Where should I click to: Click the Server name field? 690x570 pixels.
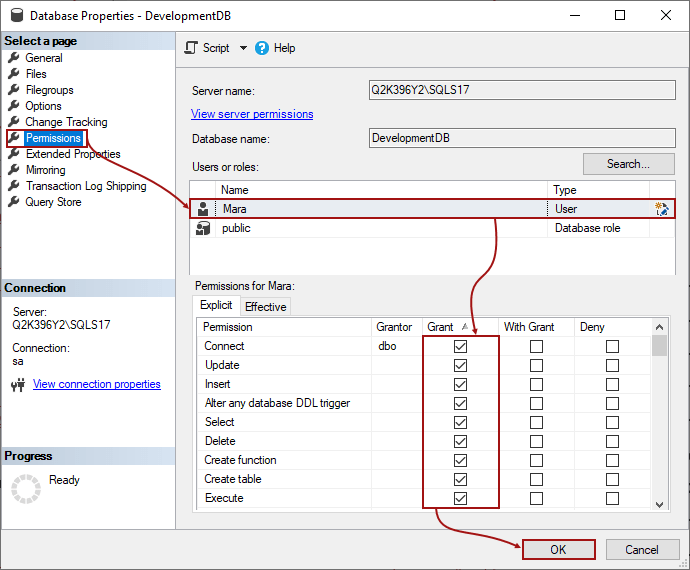pos(522,90)
